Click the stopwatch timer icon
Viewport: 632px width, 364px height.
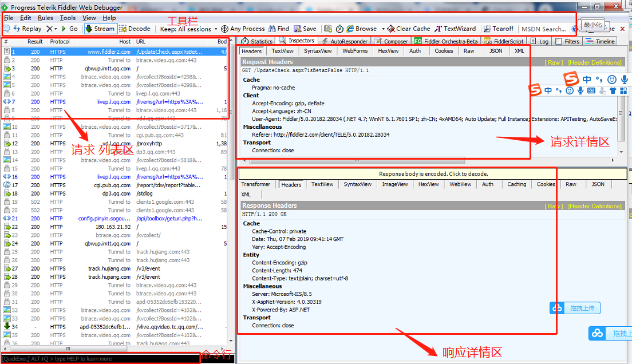pyautogui.click(x=340, y=29)
